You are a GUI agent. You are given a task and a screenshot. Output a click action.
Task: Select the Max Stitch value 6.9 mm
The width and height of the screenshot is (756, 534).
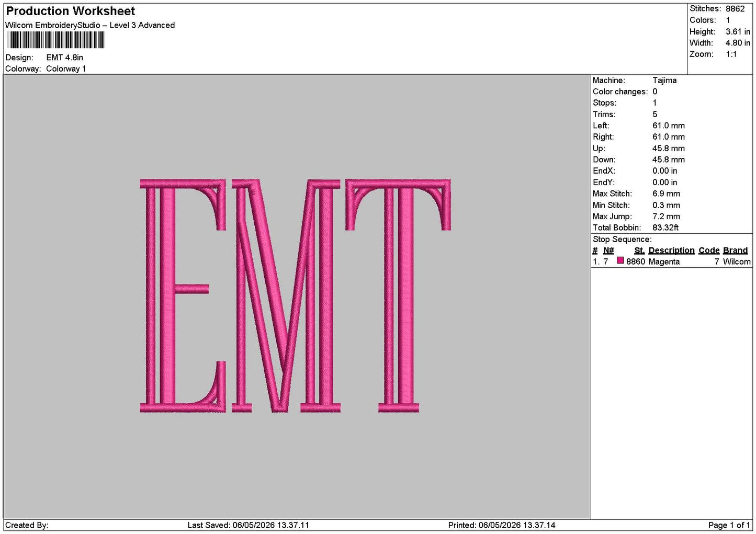tap(666, 194)
